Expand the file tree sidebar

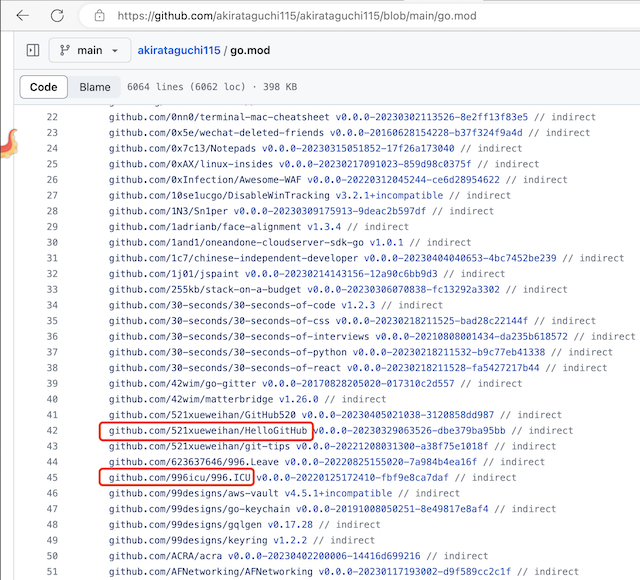pyautogui.click(x=32, y=50)
